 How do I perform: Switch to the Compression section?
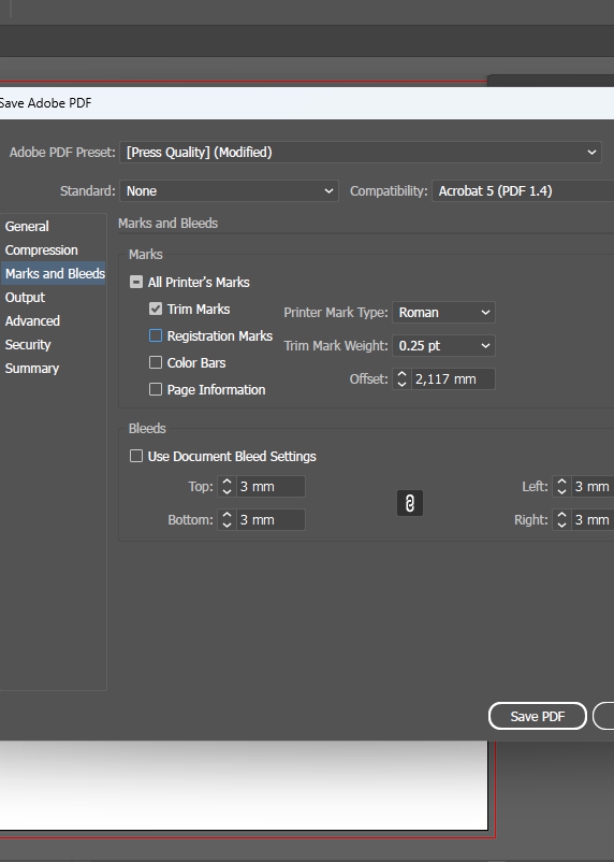pyautogui.click(x=41, y=250)
